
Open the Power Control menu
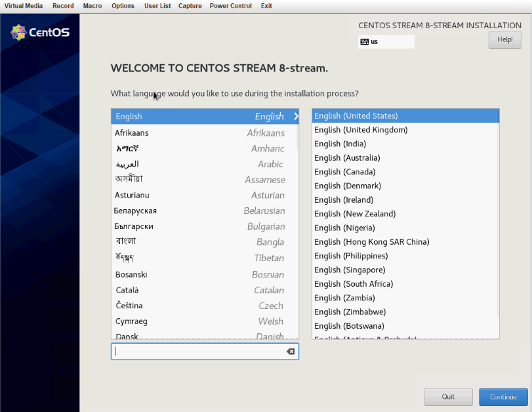(231, 6)
